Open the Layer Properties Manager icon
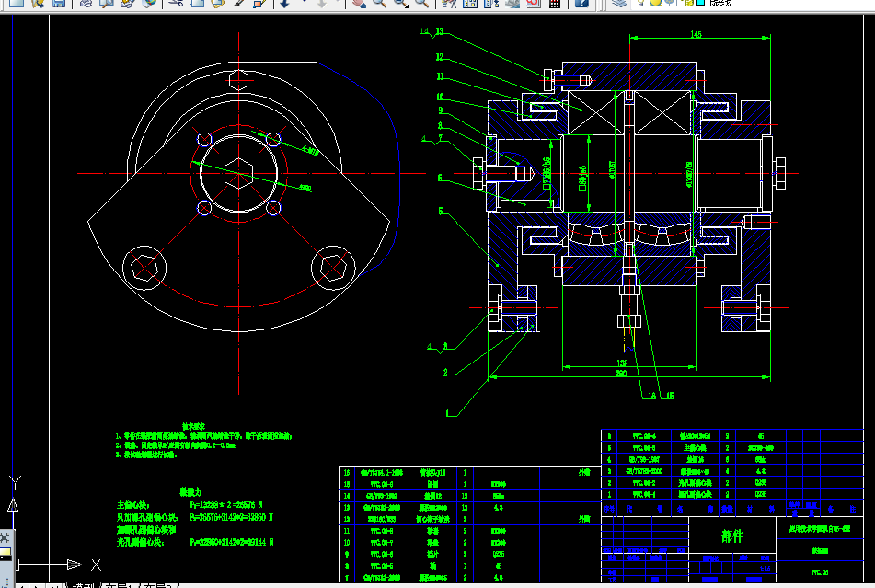The image size is (875, 588). pyautogui.click(x=619, y=3)
